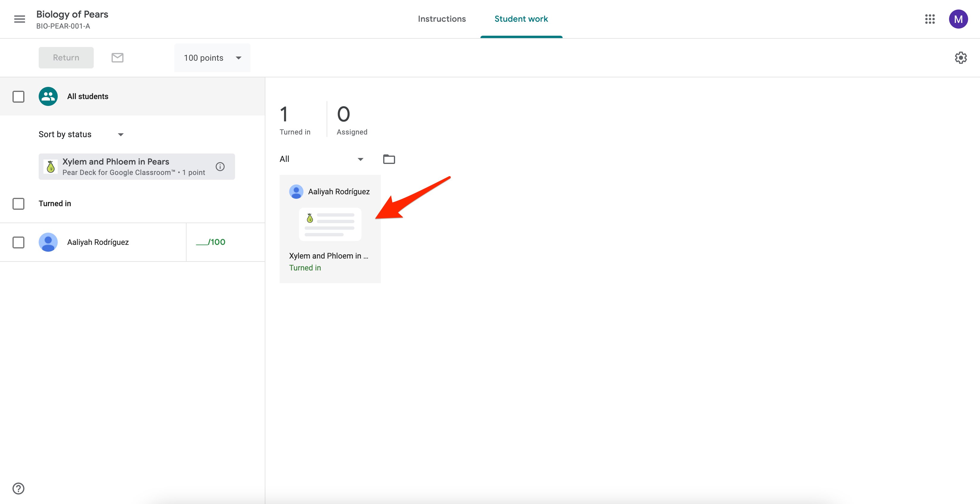Screen dimensions: 980x504
Task: Click the All students group icon
Action: [48, 96]
